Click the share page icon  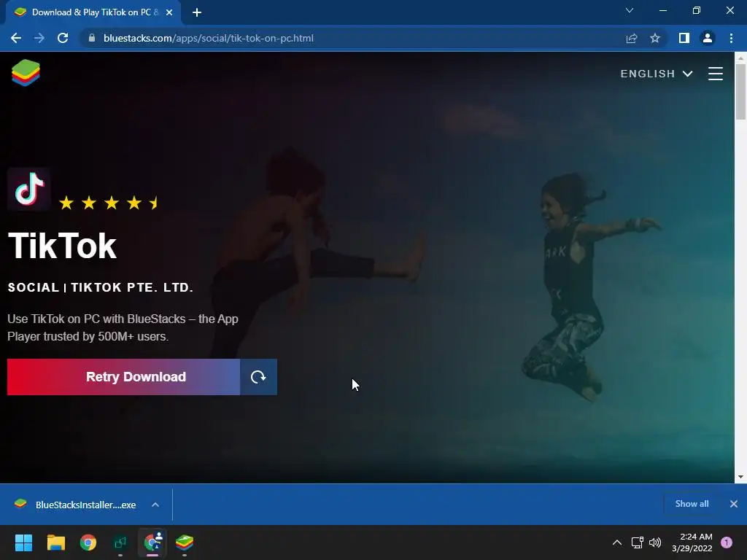[631, 38]
